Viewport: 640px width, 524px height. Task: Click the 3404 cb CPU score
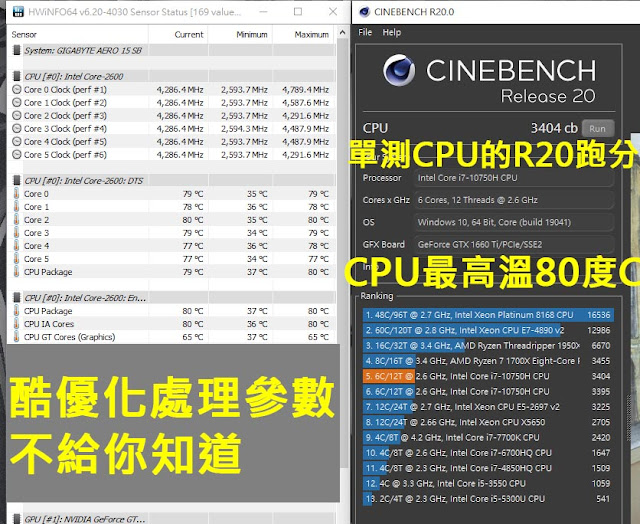[554, 129]
